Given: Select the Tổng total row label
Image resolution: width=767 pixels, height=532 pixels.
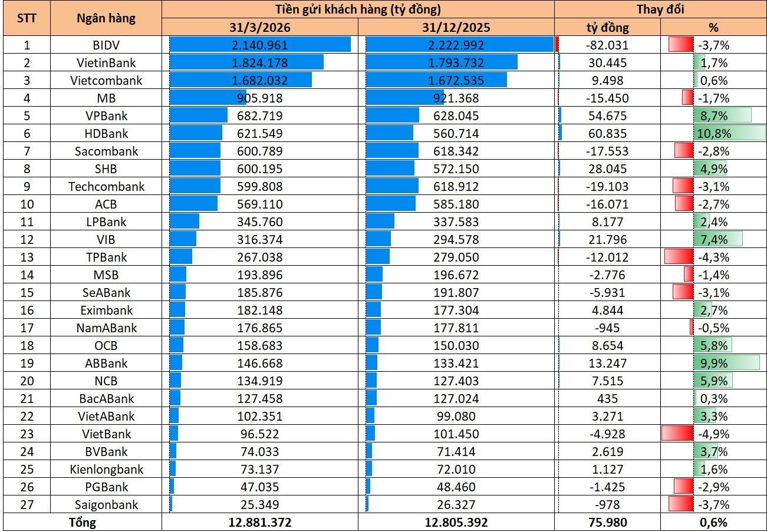Looking at the screenshot, I should (x=82, y=522).
